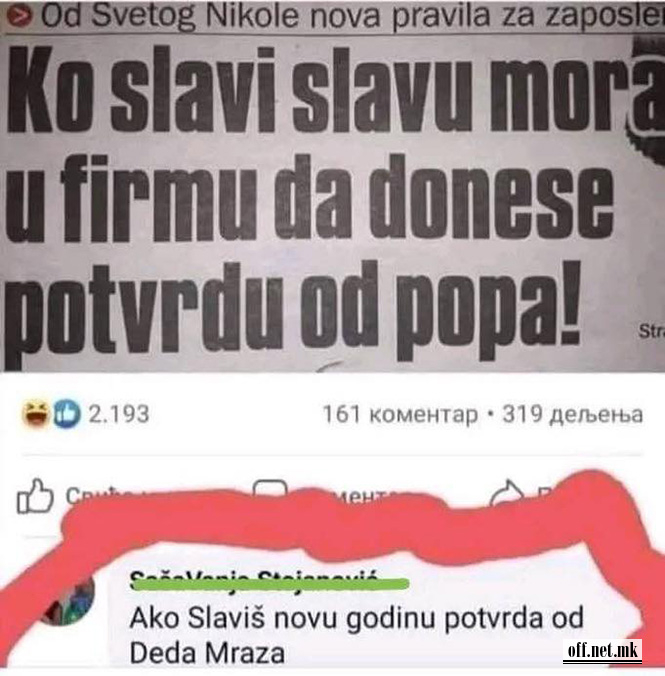
Task: Click the red arrow bullet beside 'Od Svetog Nikole'
Action: coord(19,17)
